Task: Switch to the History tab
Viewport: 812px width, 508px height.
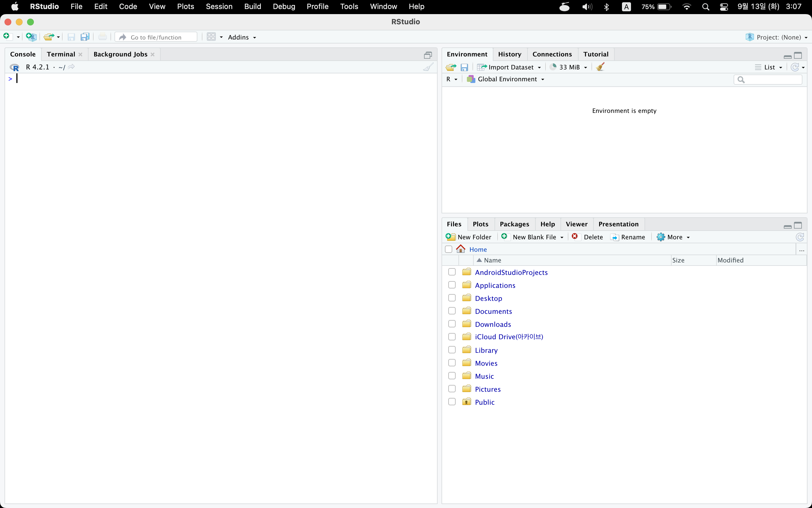Action: [509, 54]
